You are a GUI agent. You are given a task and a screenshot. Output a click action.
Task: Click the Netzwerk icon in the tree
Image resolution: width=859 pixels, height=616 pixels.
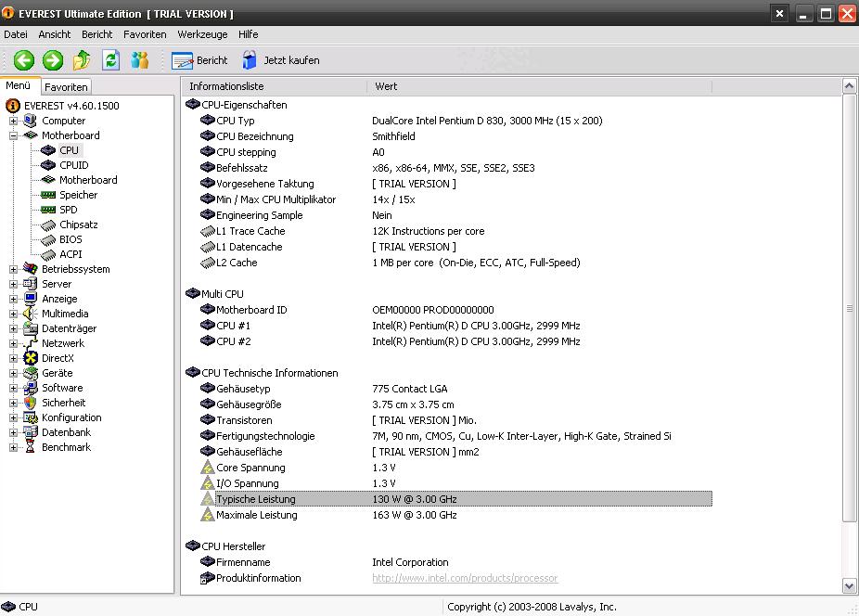point(31,343)
